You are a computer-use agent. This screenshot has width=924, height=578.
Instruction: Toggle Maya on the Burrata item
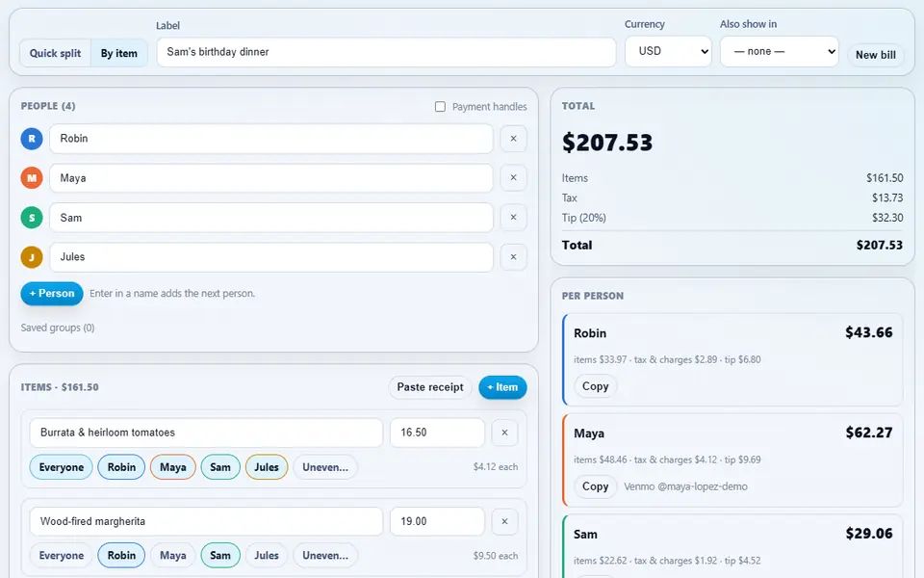172,467
